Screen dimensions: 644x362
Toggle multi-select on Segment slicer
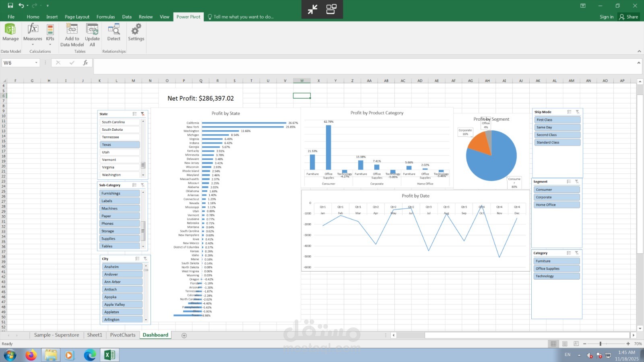(x=569, y=181)
